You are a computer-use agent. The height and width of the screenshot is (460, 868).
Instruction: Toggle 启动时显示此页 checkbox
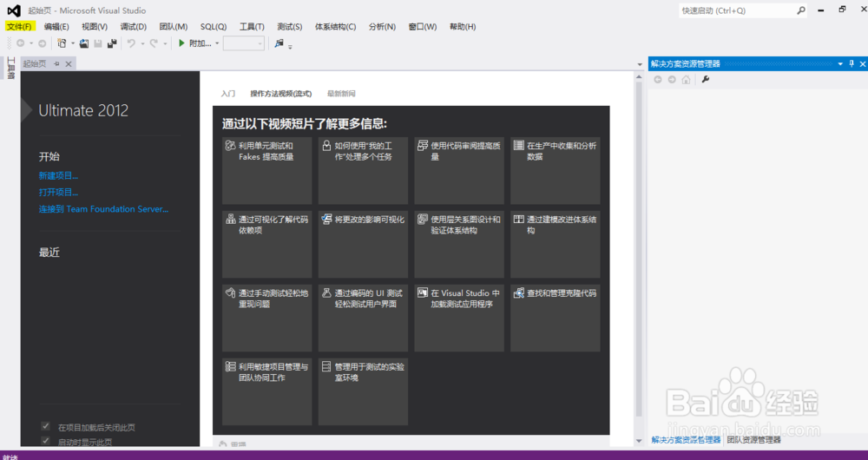45,441
